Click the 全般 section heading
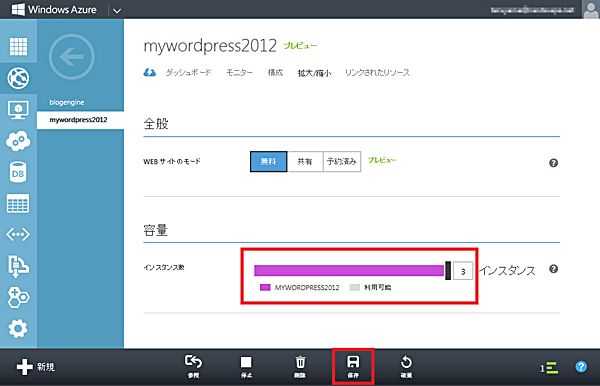The image size is (600, 386). 156,124
